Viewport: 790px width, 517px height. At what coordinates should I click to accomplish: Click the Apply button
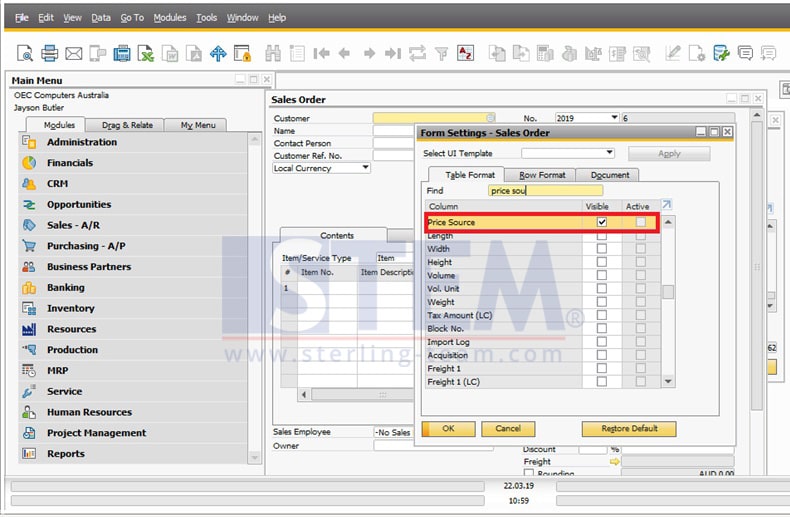tap(669, 153)
